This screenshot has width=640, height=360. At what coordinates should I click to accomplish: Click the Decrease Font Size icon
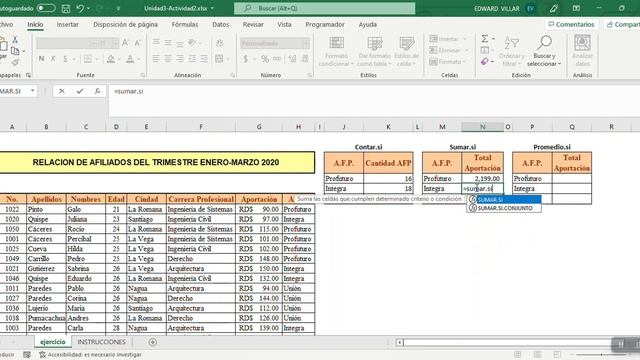pos(138,43)
